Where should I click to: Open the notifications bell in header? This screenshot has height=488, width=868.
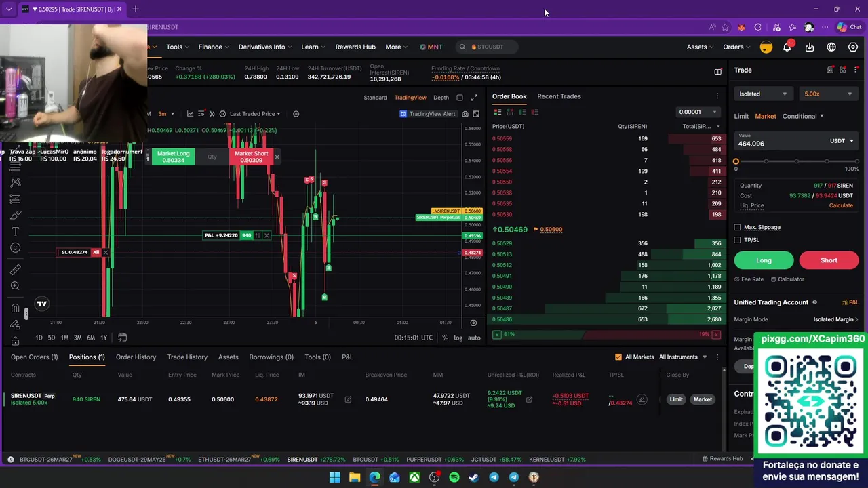pyautogui.click(x=787, y=47)
